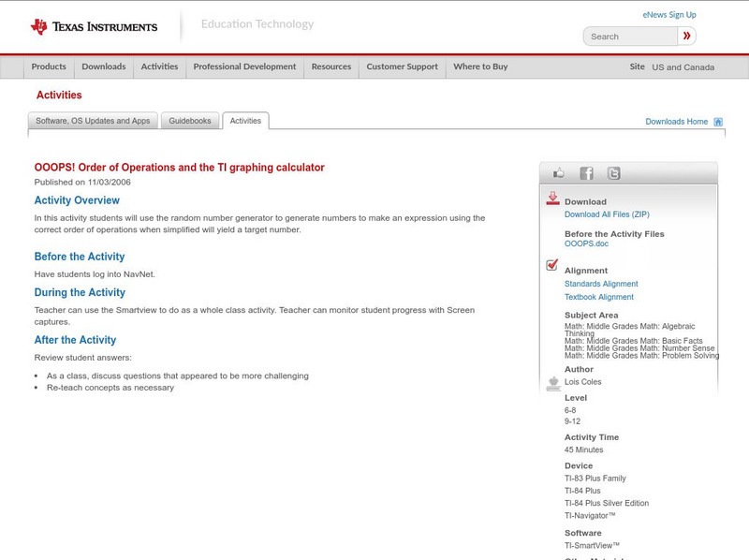Open the Textbook Alignment link

599,297
